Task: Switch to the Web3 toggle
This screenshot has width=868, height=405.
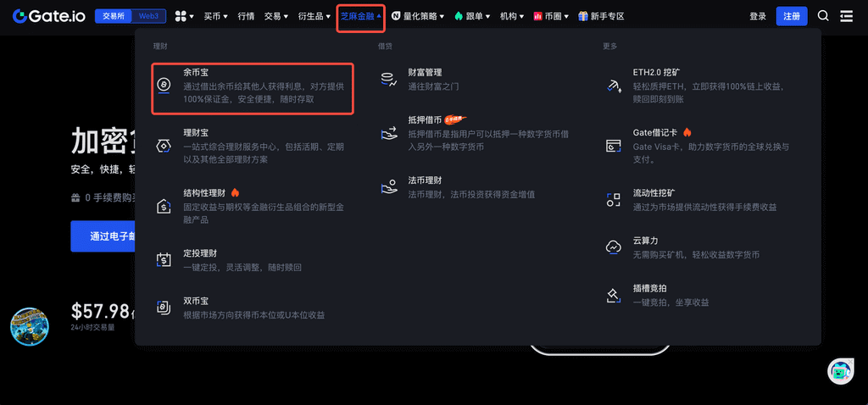Action: pos(149,16)
